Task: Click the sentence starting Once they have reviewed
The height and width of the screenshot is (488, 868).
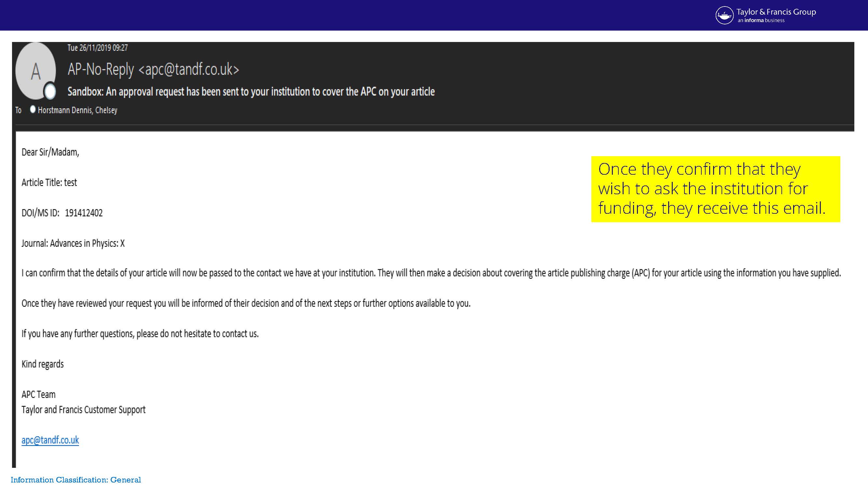Action: click(x=246, y=304)
